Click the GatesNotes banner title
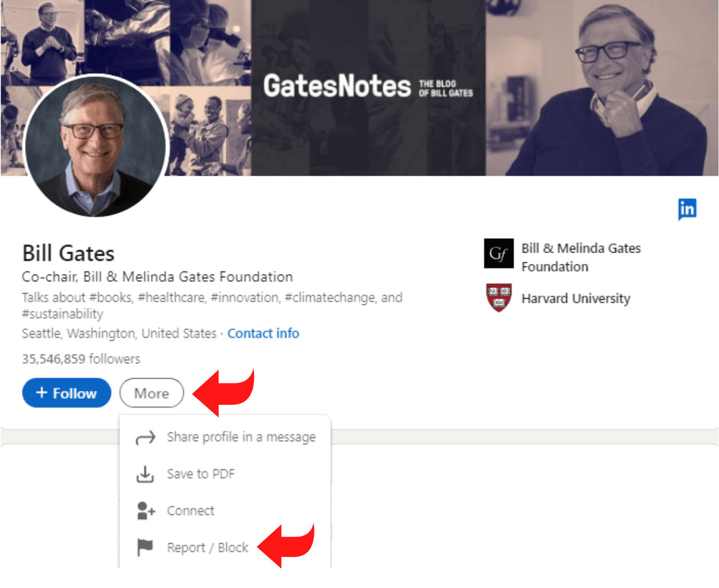 coord(337,87)
